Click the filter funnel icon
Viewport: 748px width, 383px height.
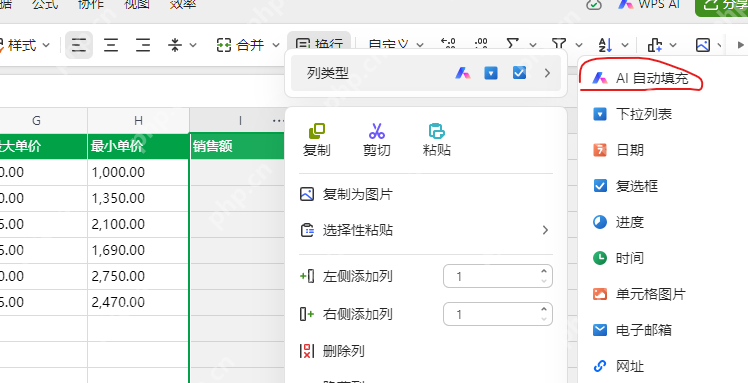559,45
